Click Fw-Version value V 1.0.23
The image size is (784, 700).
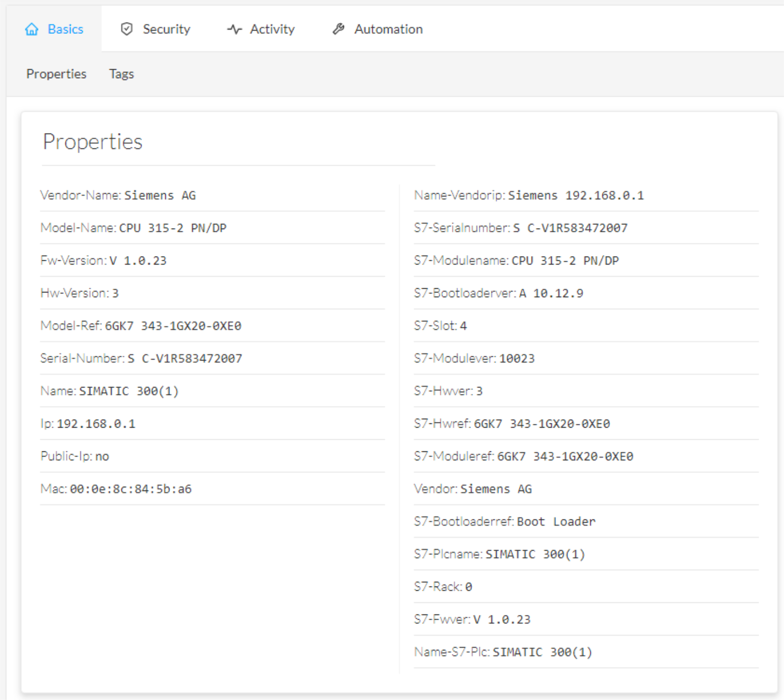pyautogui.click(x=138, y=261)
